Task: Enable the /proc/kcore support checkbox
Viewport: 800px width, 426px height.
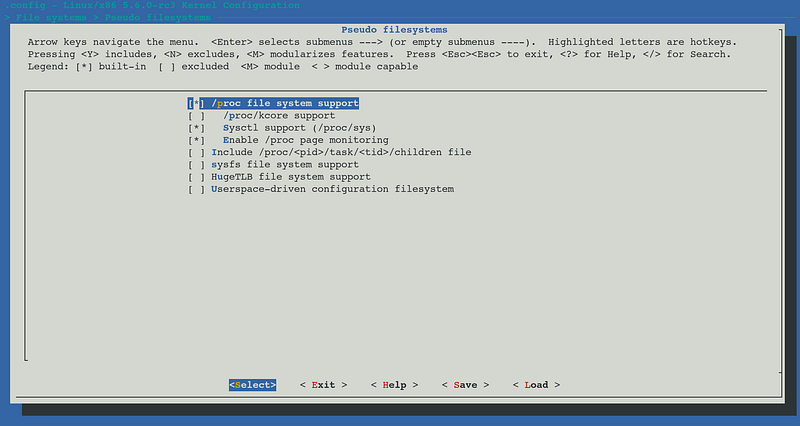Action: pyautogui.click(x=196, y=116)
